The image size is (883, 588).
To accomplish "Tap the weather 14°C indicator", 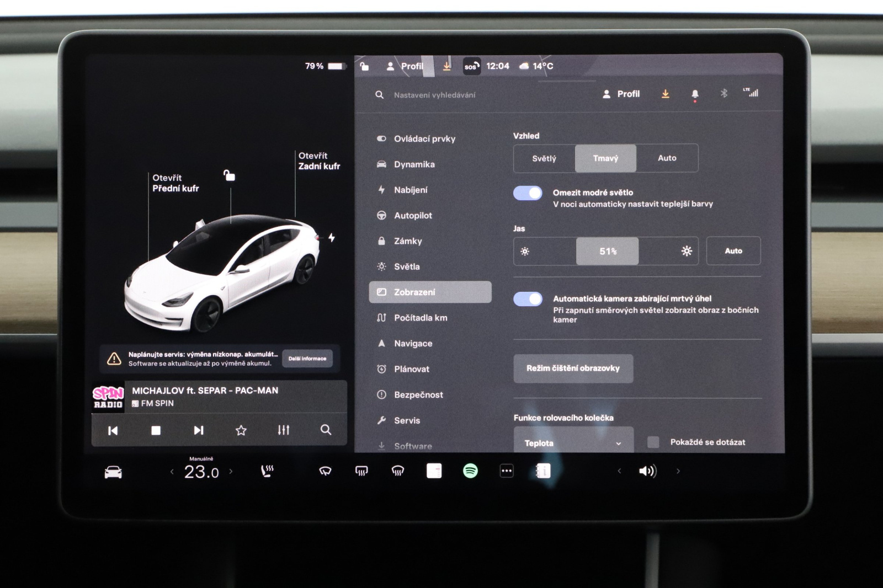I will coord(536,66).
